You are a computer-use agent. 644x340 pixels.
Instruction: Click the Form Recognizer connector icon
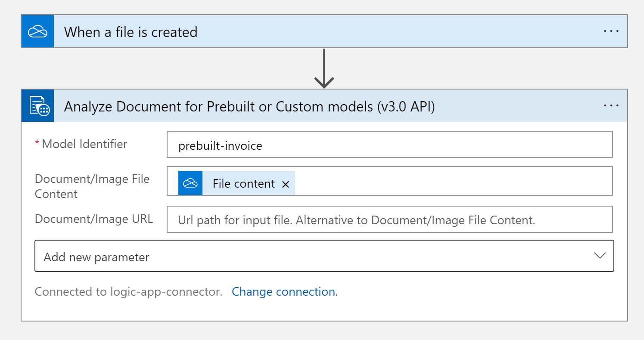pos(37,105)
